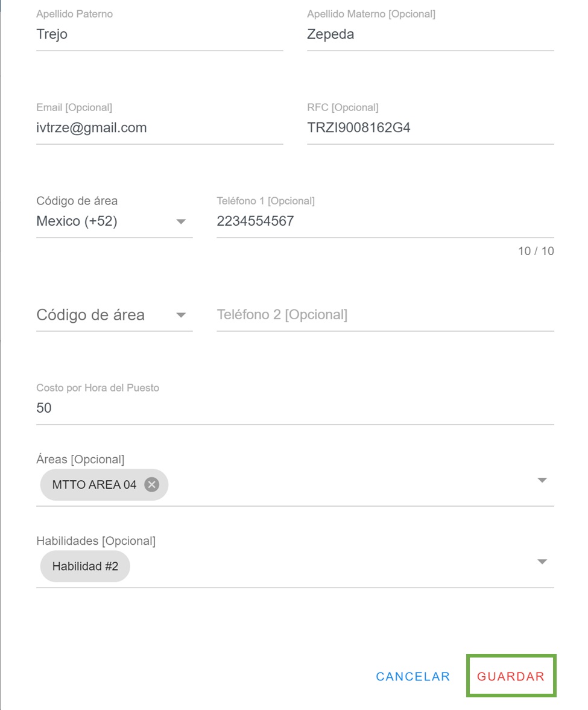The width and height of the screenshot is (588, 710).
Task: Edit the Costo por Hora del Puesto field
Action: (x=294, y=408)
